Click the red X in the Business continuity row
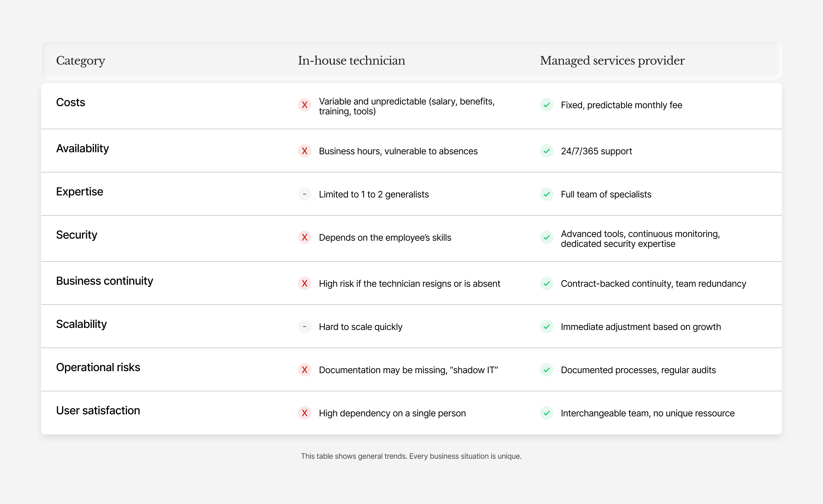Image resolution: width=823 pixels, height=504 pixels. 305,283
